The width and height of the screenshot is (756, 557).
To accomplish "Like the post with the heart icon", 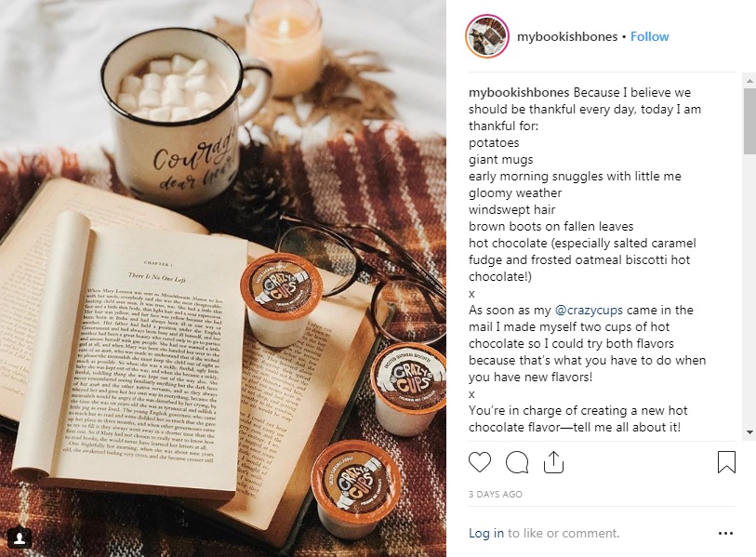I will [480, 462].
